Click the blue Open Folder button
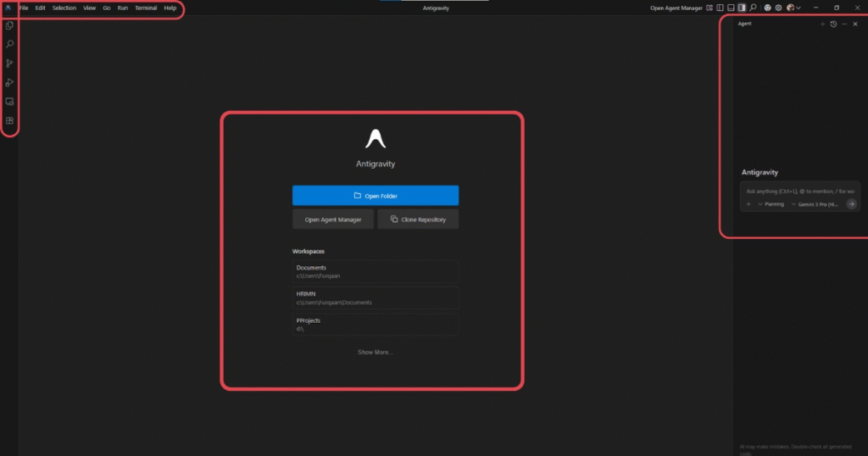The image size is (868, 456). click(376, 196)
